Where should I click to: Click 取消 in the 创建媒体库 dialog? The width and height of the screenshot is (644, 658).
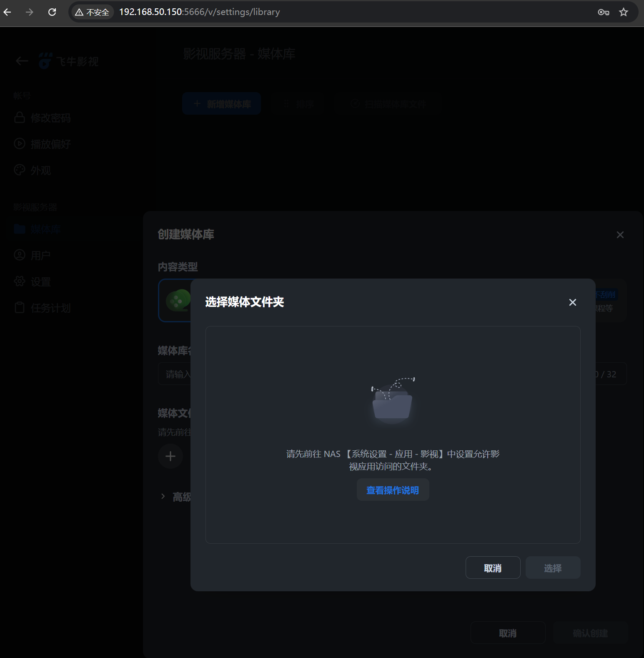pos(508,633)
